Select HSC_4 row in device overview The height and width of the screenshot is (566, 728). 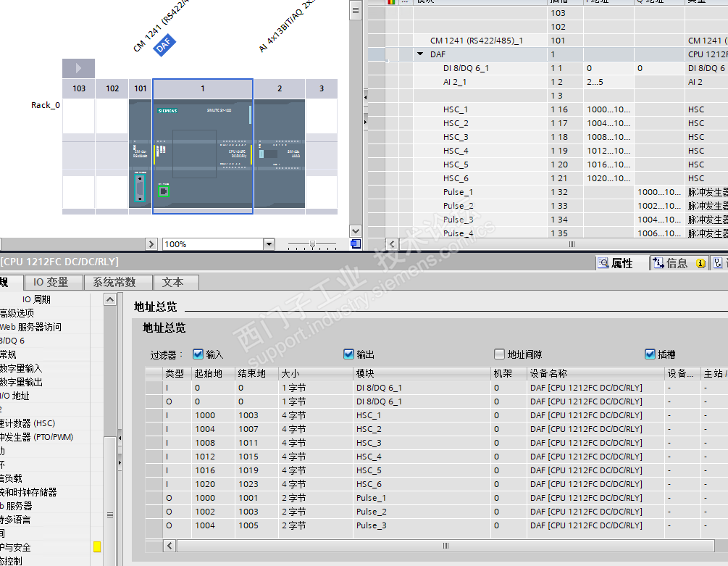(x=548, y=151)
